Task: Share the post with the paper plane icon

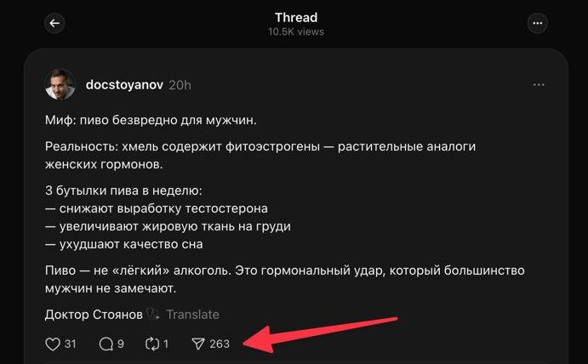Action: tap(198, 344)
